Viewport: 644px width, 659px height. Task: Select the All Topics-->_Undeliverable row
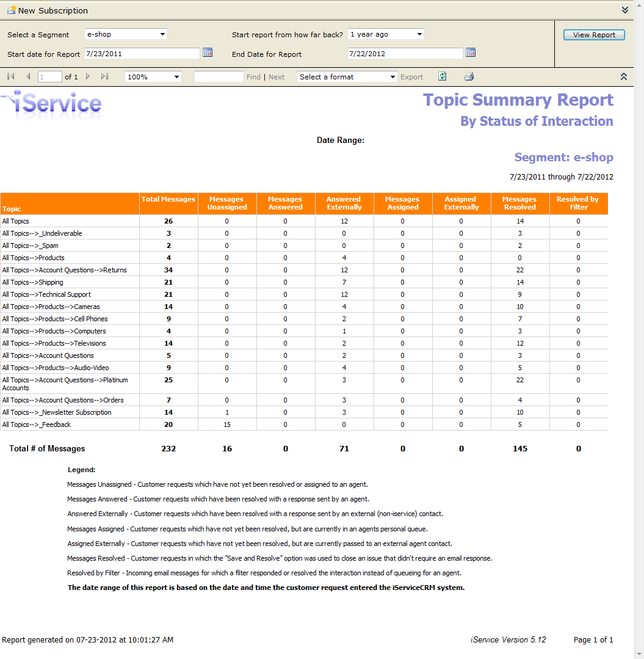[304, 233]
